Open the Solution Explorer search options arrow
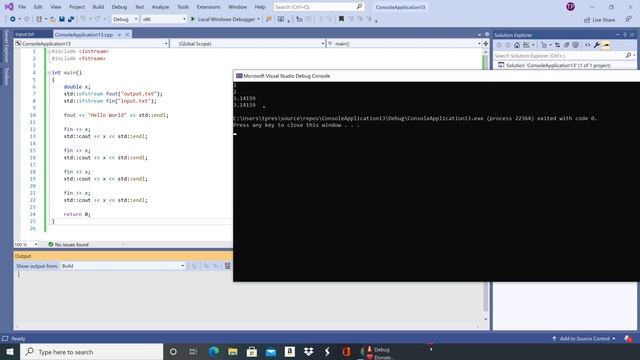Image resolution: width=640 pixels, height=360 pixels. coord(634,55)
